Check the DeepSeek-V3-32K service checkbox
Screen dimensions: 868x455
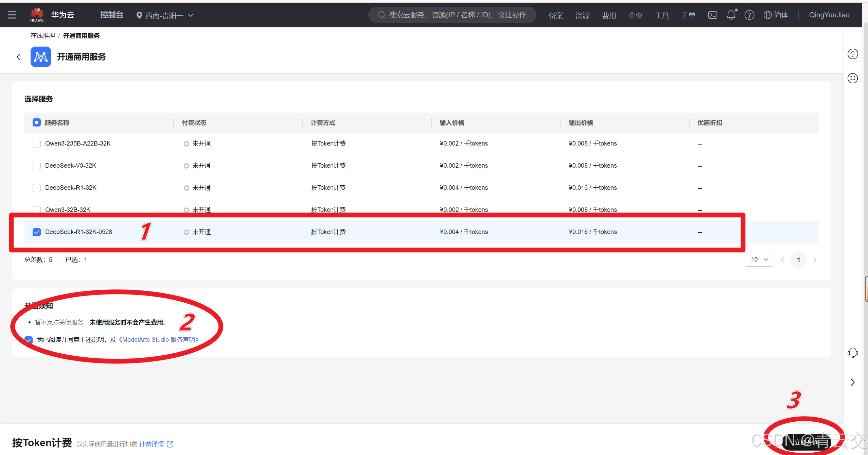37,166
